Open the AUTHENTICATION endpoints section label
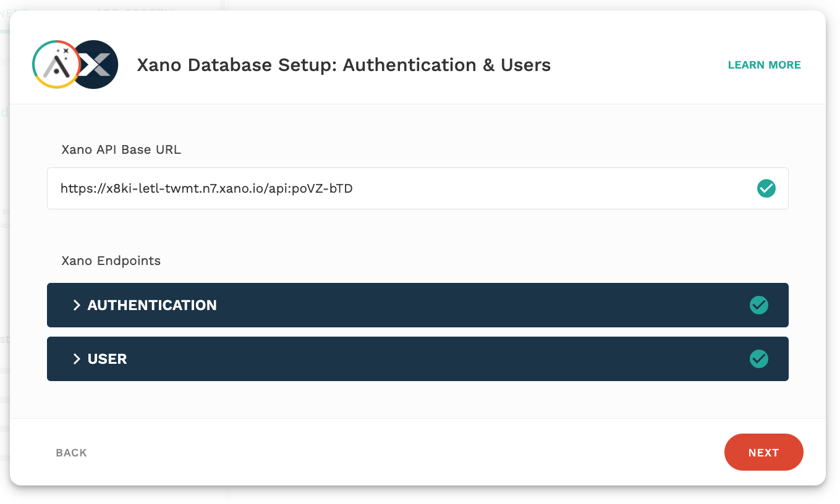This screenshot has width=840, height=504. click(x=152, y=305)
